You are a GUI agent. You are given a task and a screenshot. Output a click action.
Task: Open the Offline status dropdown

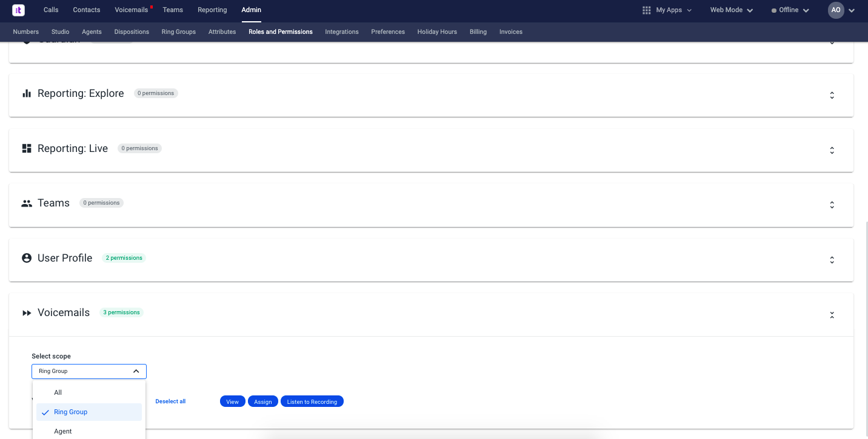coord(790,10)
